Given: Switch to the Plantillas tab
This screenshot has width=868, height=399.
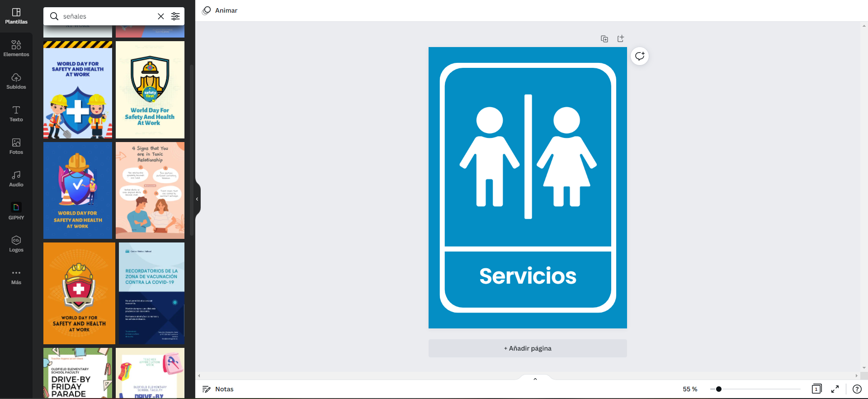Looking at the screenshot, I should point(16,16).
